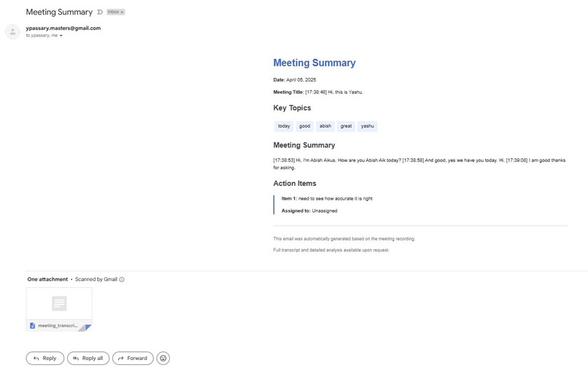Select the 'great' topic tag
Image resolution: width=588 pixels, height=384 pixels.
346,126
